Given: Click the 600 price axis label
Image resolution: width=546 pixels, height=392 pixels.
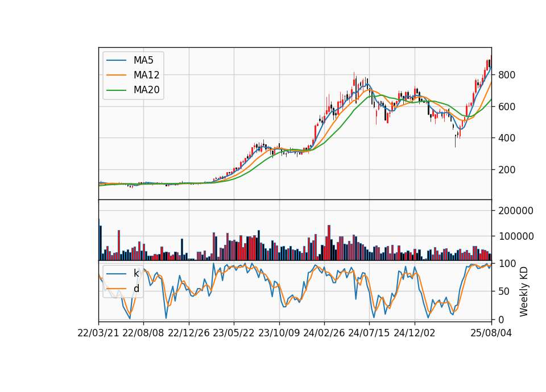Looking at the screenshot, I should coord(507,107).
